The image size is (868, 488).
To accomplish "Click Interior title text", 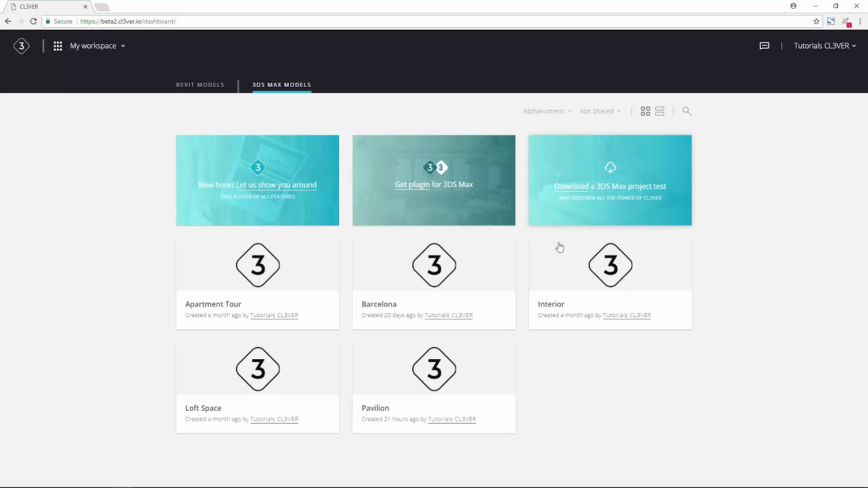I will (551, 304).
